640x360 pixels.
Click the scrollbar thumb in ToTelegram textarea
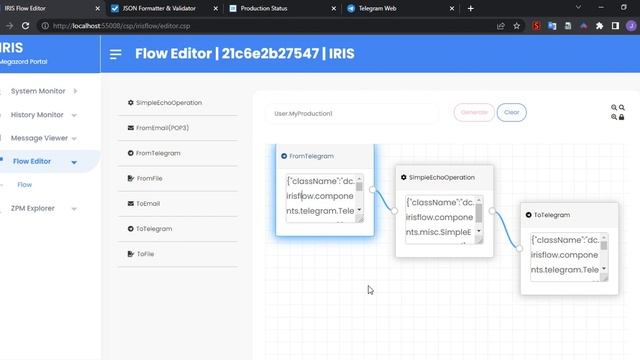click(x=604, y=245)
